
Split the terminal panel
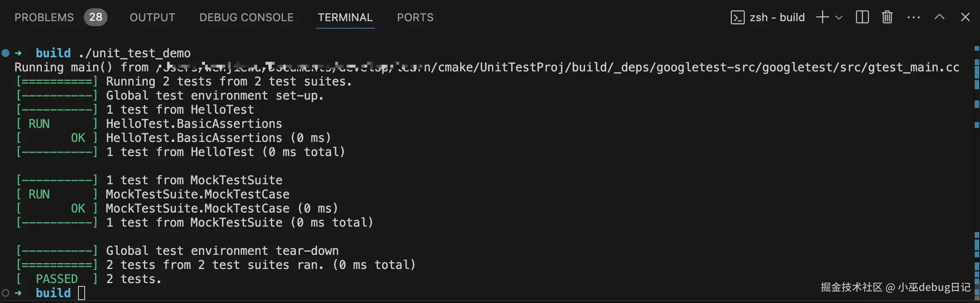pyautogui.click(x=862, y=17)
